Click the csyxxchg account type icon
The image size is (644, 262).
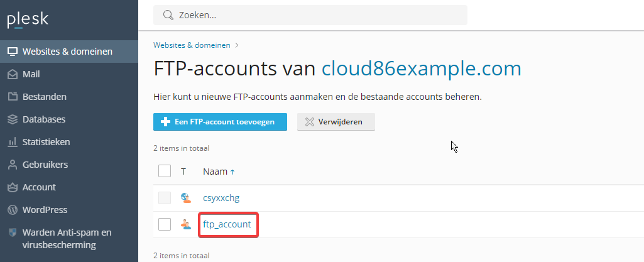click(186, 198)
